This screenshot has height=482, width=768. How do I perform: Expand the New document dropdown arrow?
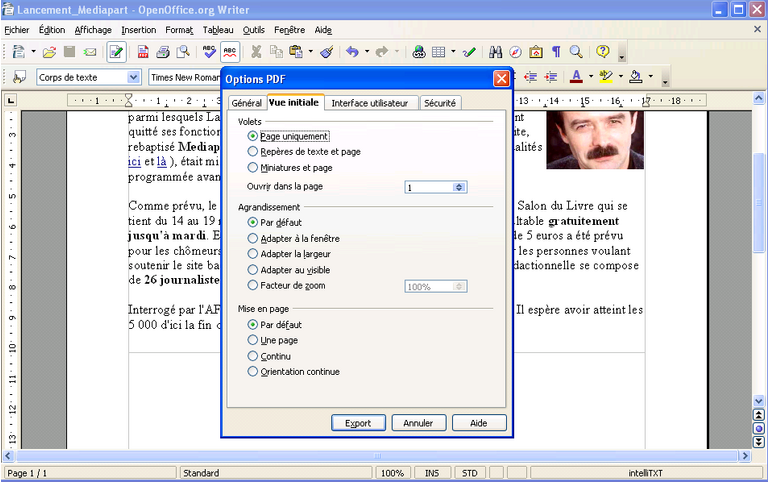33,51
